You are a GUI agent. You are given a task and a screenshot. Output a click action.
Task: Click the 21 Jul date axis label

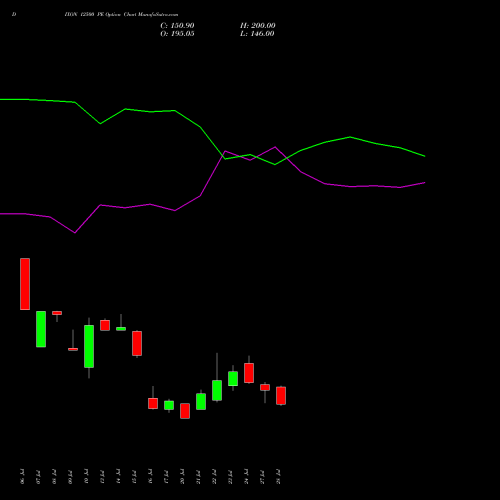pos(198,477)
